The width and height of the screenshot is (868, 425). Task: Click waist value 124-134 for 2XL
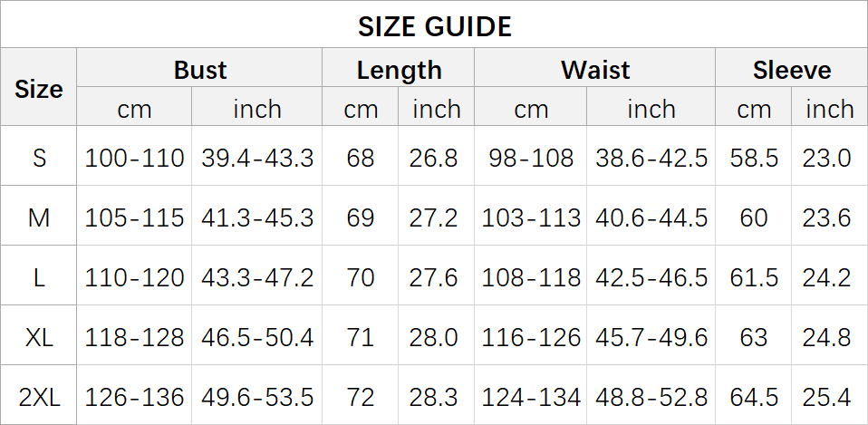[x=531, y=396]
